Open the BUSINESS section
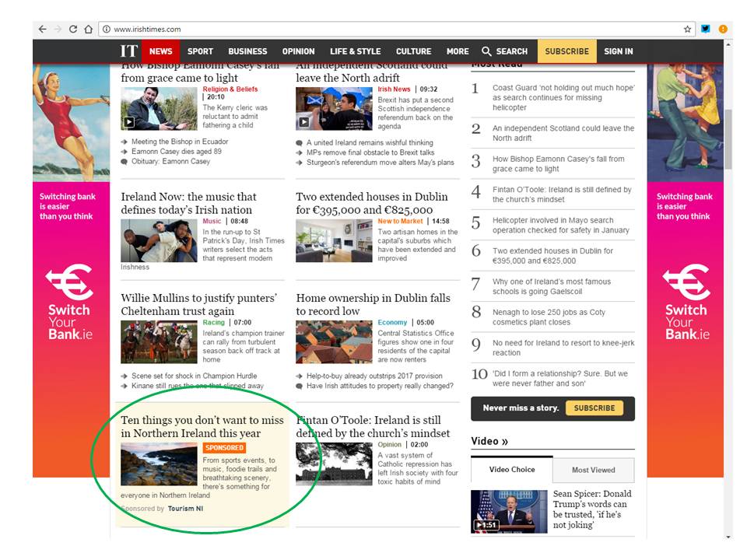747x560 pixels. click(x=247, y=51)
